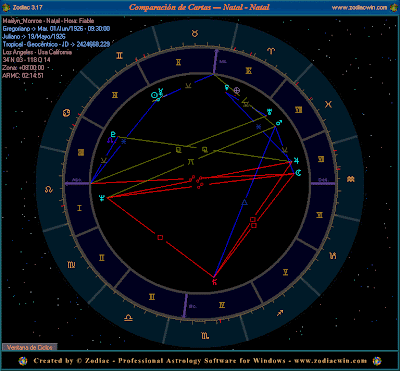This screenshot has height=371, width=400.
Task: Select the Leo symbol on the zodiac ring
Action: pyautogui.click(x=49, y=190)
